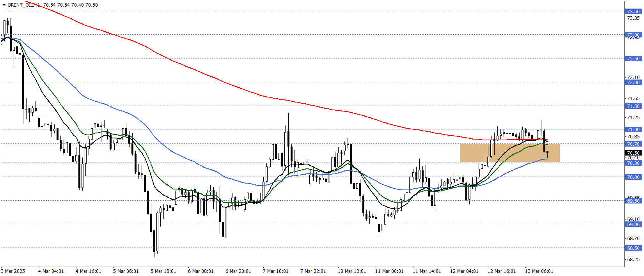Select the 68.50 horizontal level price tag

(633, 248)
